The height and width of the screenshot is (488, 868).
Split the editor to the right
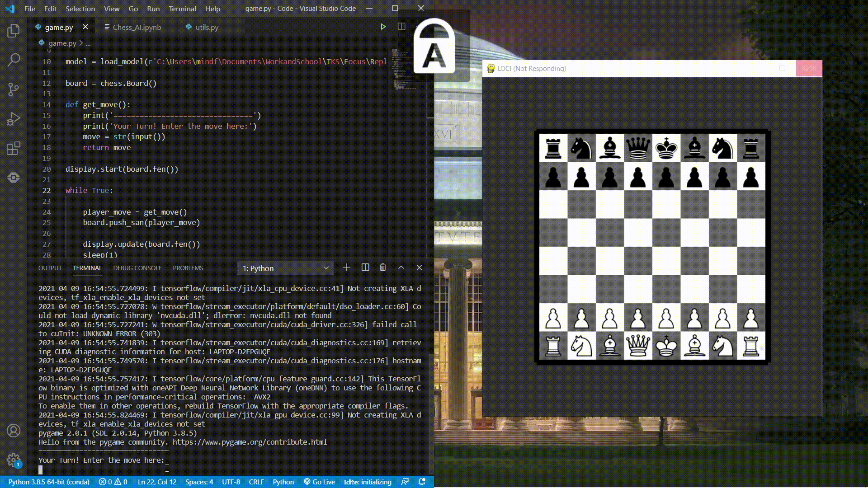click(401, 27)
